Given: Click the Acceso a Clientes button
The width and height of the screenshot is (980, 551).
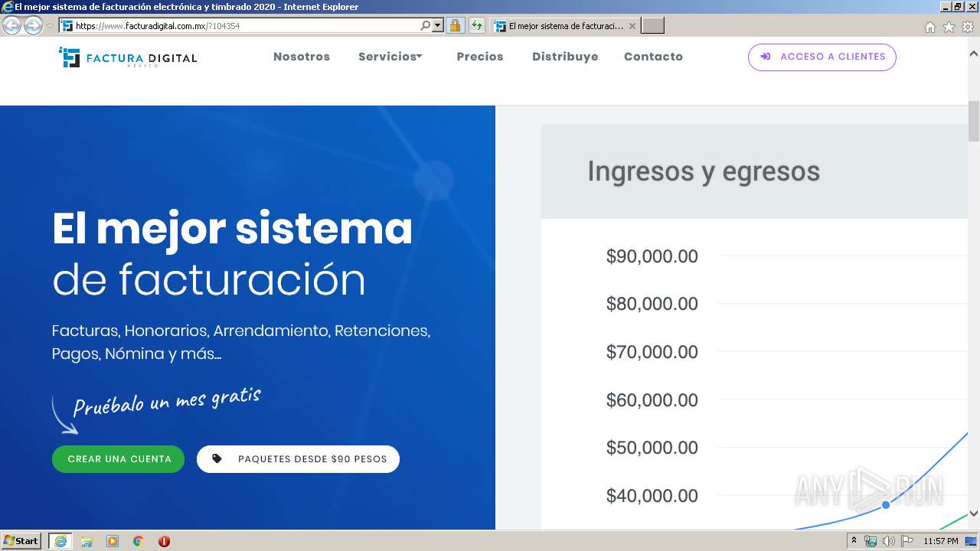Looking at the screenshot, I should tap(822, 57).
